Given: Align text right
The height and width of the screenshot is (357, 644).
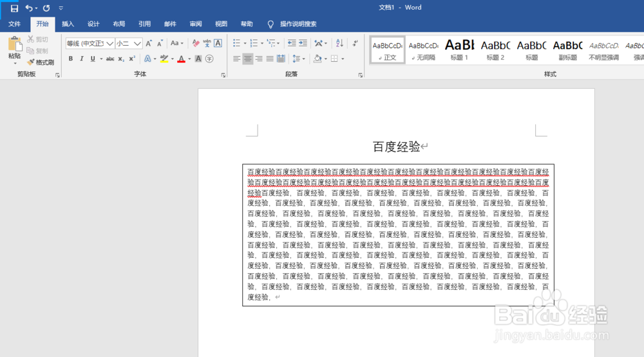Looking at the screenshot, I should [x=259, y=59].
